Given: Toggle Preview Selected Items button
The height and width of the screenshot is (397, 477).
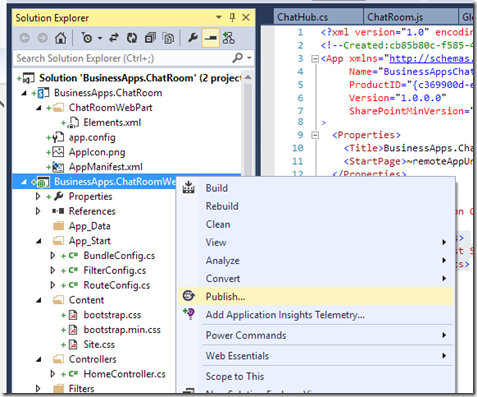Looking at the screenshot, I should (211, 38).
